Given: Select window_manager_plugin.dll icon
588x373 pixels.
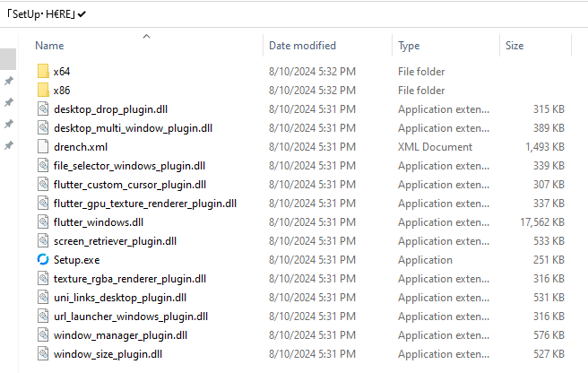Looking at the screenshot, I should (43, 335).
